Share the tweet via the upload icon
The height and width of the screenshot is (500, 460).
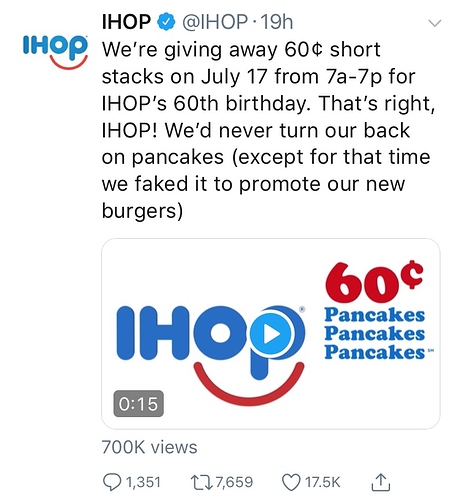pos(381,482)
